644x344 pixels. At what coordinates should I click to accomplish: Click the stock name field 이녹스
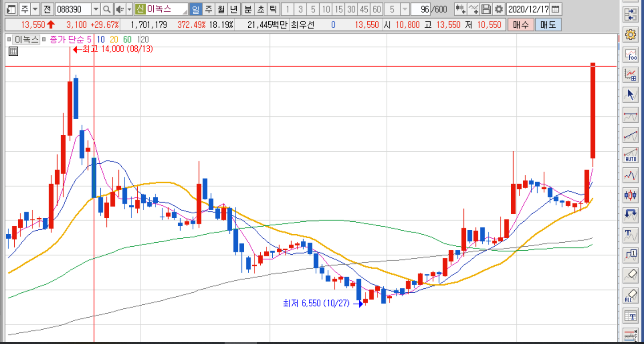[x=167, y=9]
